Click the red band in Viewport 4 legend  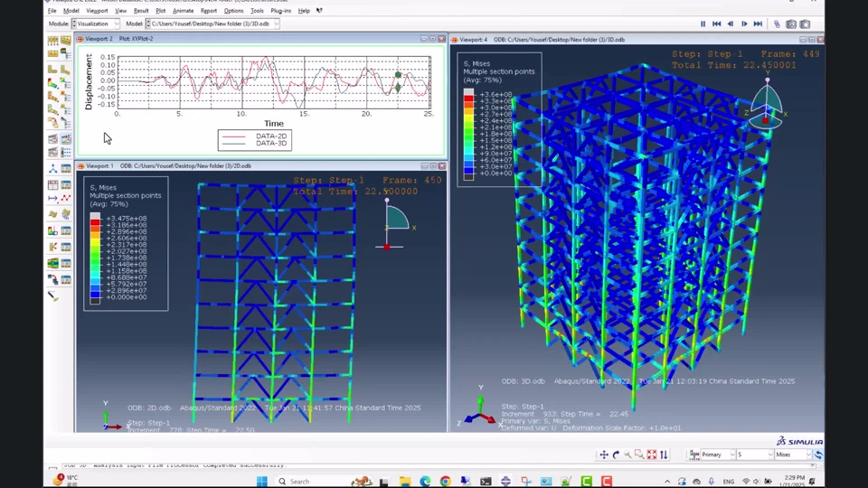[x=469, y=98]
